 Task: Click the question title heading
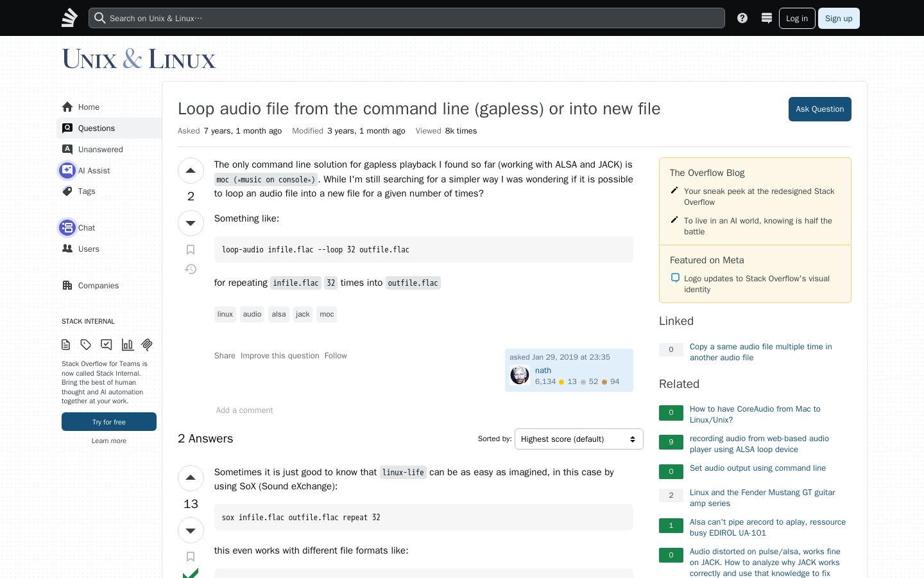pyautogui.click(x=419, y=109)
